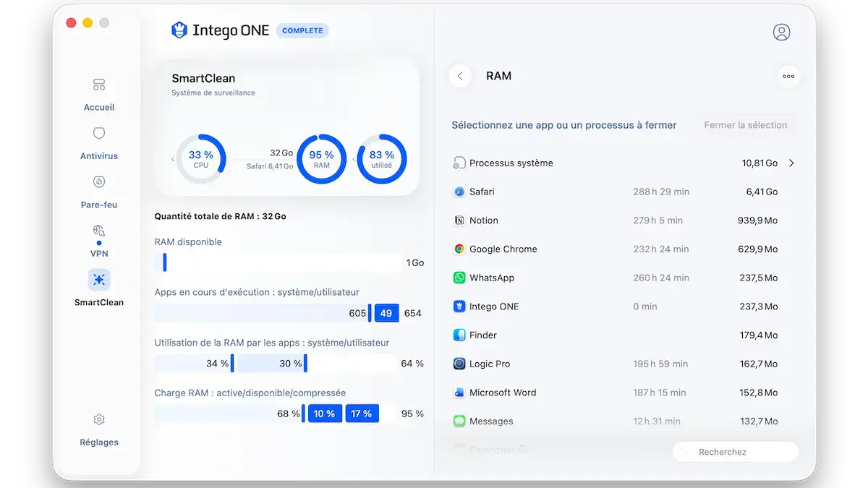Click the 30 % utilisateur usage bar
The width and height of the screenshot is (868, 488).
(x=272, y=363)
